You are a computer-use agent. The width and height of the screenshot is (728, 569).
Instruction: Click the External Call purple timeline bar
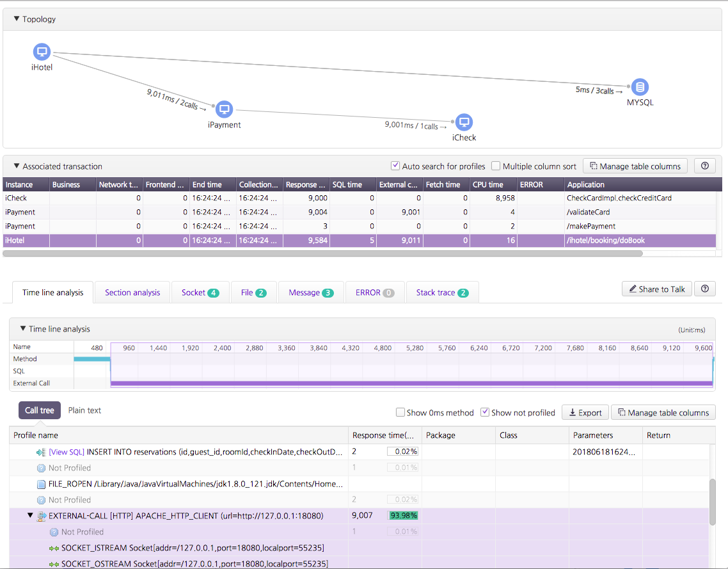(x=411, y=383)
